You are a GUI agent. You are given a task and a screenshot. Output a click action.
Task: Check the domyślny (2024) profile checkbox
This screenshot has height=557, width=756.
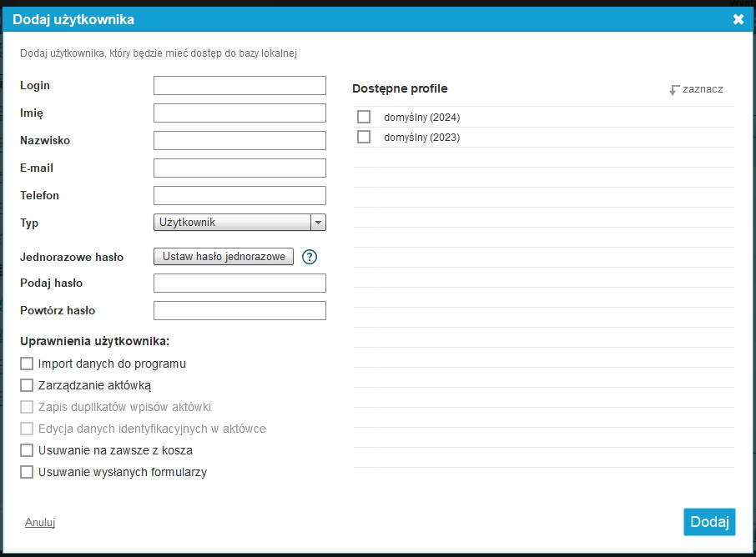coord(364,117)
